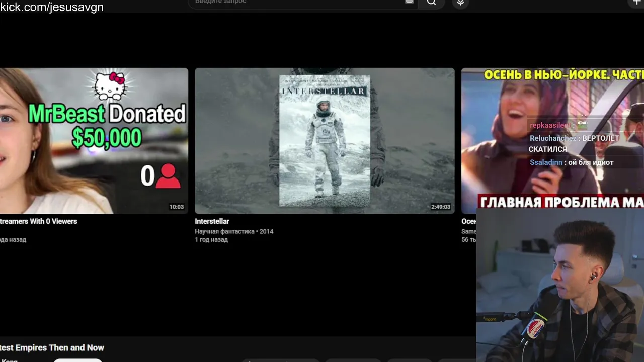
Task: Click repkaasilent username in chat overlay
Action: tap(550, 125)
